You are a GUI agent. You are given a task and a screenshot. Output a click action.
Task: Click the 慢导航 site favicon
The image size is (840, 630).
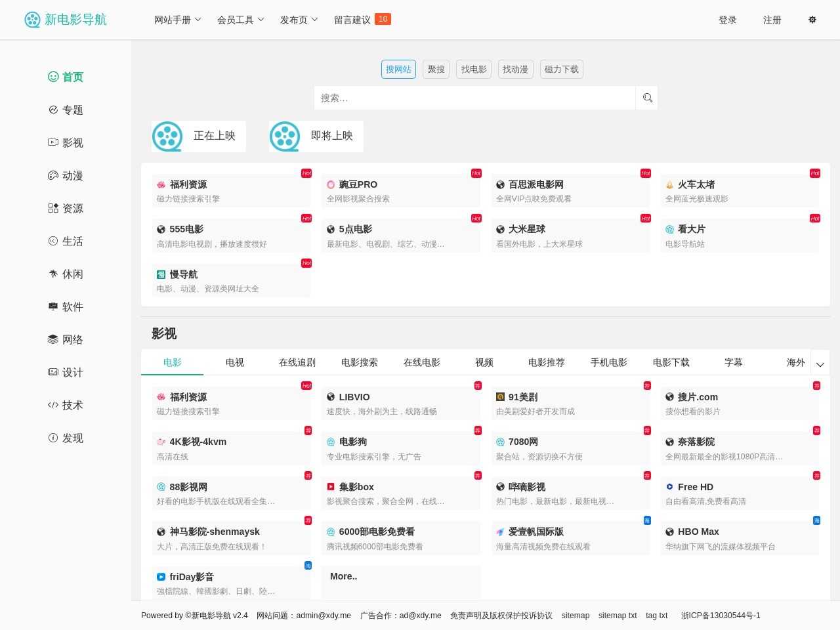point(161,274)
